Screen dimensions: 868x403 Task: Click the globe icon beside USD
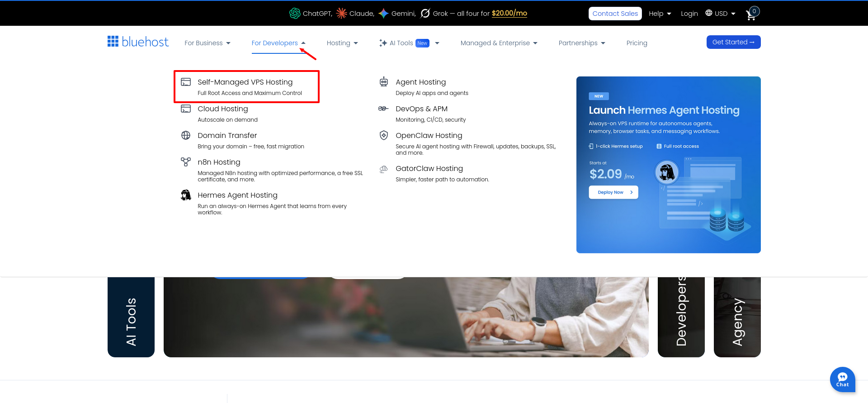709,13
